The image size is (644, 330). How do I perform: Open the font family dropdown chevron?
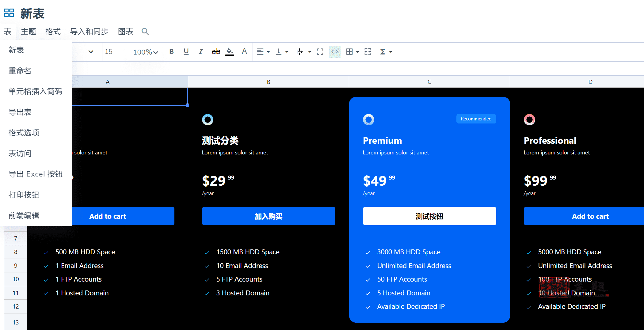click(x=91, y=51)
